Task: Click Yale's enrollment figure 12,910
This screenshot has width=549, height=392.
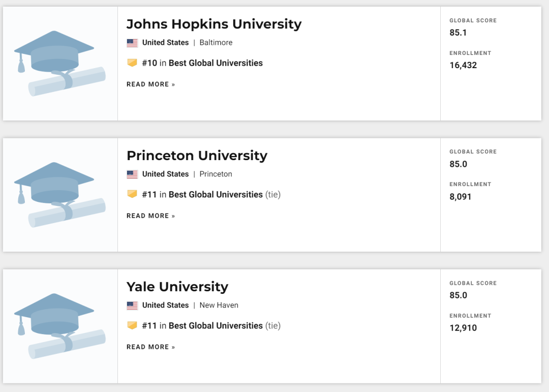Action: pyautogui.click(x=463, y=328)
